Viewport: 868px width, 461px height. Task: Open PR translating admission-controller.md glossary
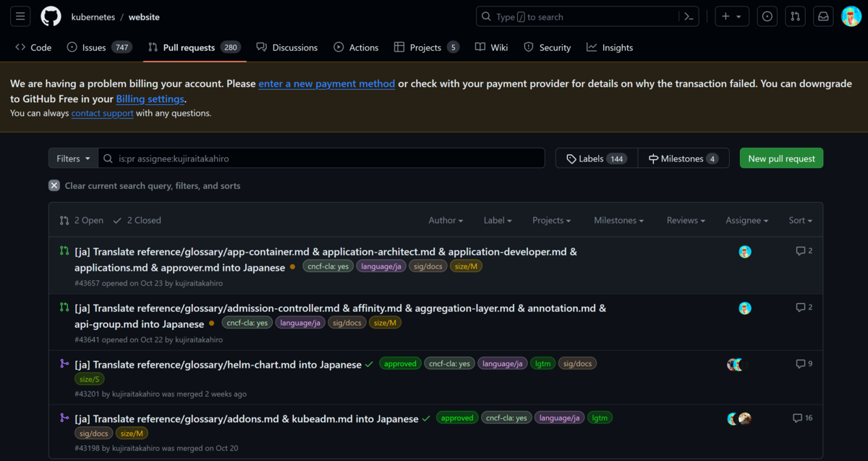pyautogui.click(x=340, y=316)
